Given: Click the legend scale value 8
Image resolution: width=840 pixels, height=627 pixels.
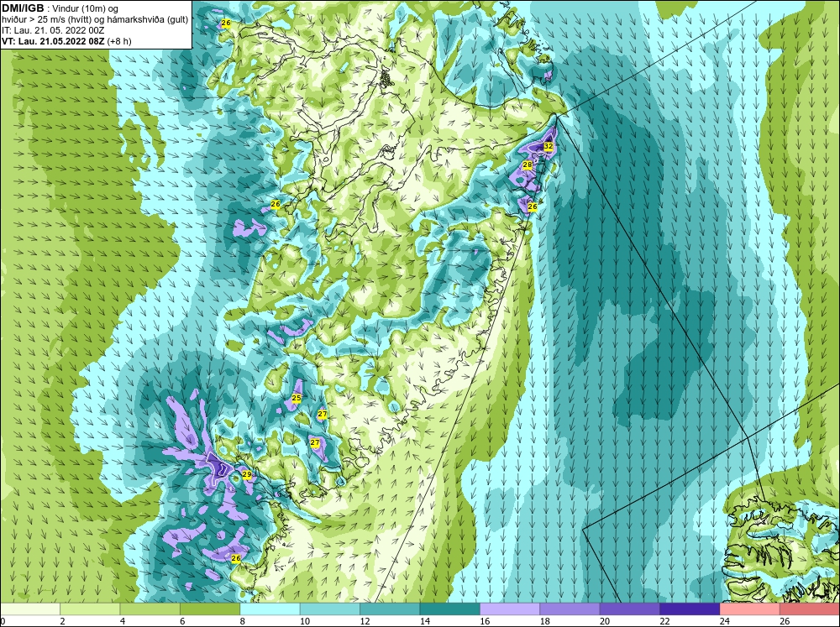Looking at the screenshot, I should 243,622.
